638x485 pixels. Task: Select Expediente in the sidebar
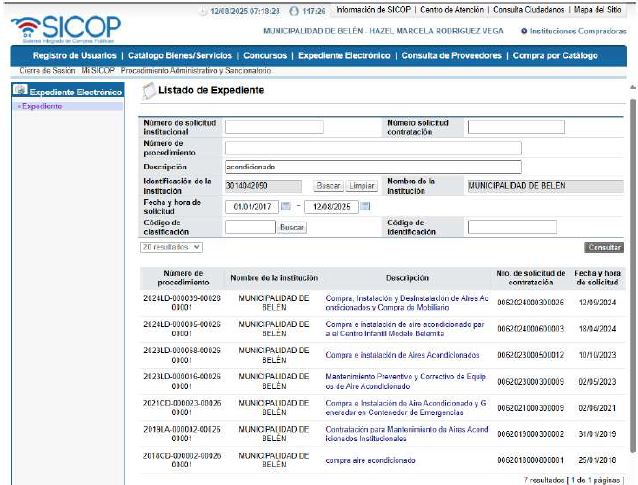(x=42, y=106)
